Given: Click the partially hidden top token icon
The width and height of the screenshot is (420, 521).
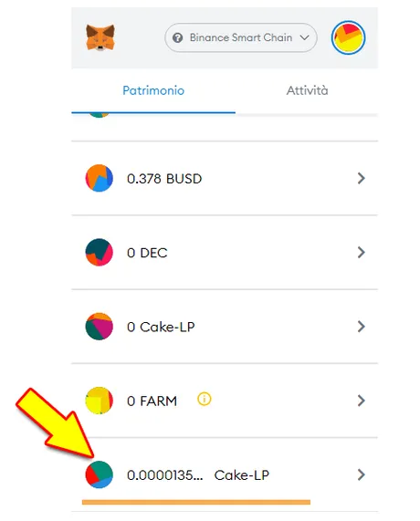Looking at the screenshot, I should point(100,115).
